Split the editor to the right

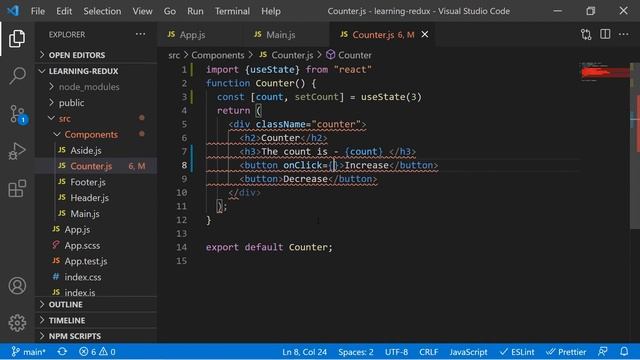coord(605,35)
